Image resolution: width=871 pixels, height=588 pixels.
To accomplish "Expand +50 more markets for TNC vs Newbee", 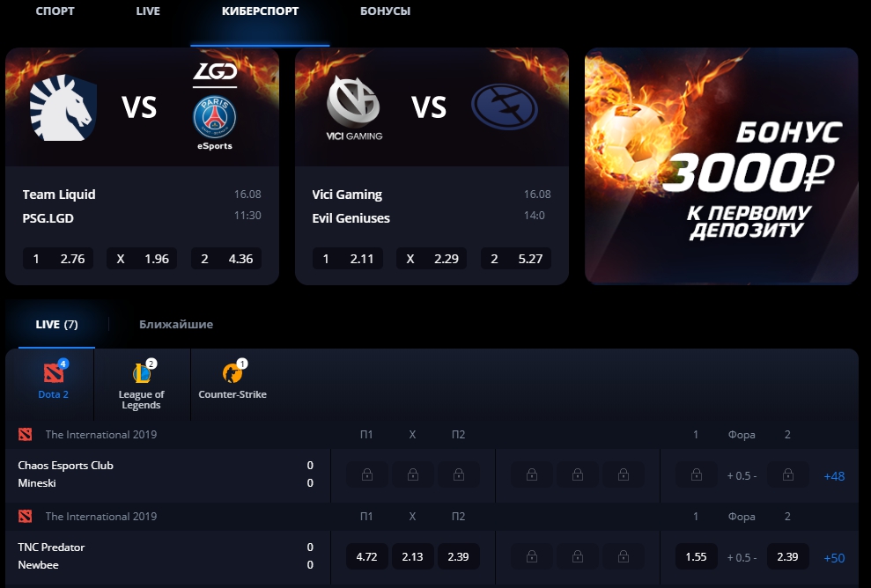I will pyautogui.click(x=834, y=558).
